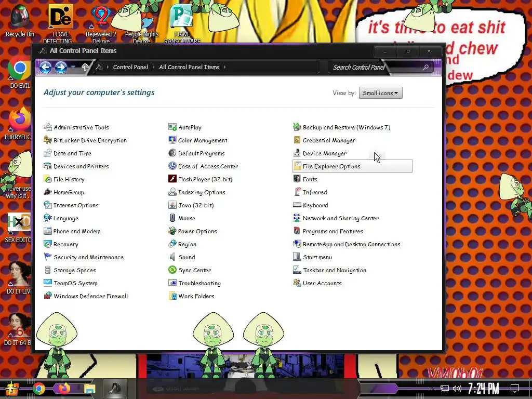Click the Recovery icon
The image size is (532, 399).
click(x=48, y=244)
